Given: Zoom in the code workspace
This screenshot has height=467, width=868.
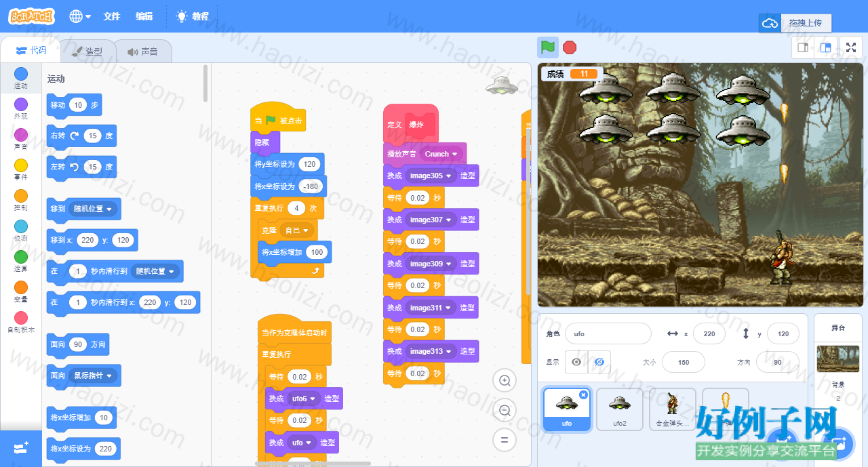Looking at the screenshot, I should (505, 381).
